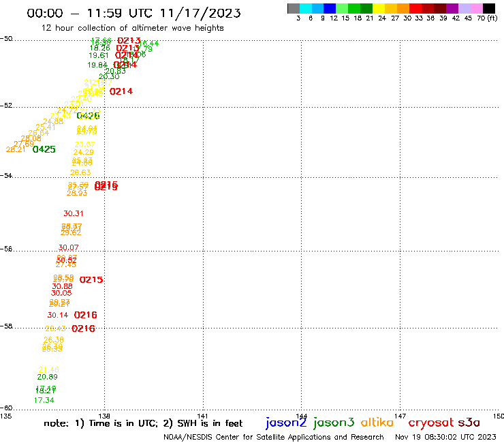Click the 28.21 wave height value
Image resolution: width=504 pixels, height=443 pixels.
tap(16, 149)
